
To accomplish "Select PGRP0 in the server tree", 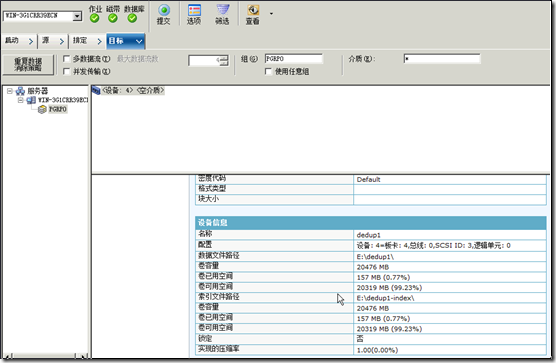I will tap(57, 109).
